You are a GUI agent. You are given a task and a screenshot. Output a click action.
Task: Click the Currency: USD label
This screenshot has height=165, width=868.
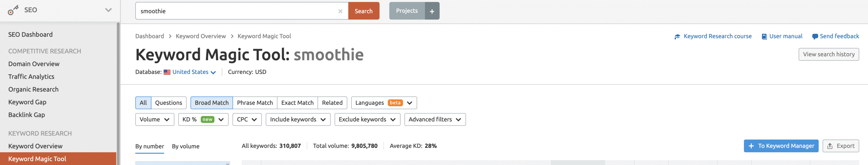click(247, 72)
